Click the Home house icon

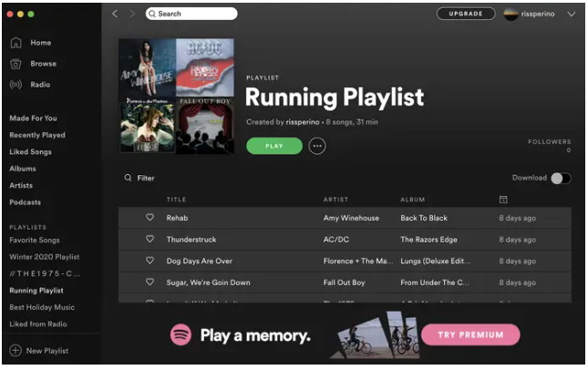click(15, 43)
